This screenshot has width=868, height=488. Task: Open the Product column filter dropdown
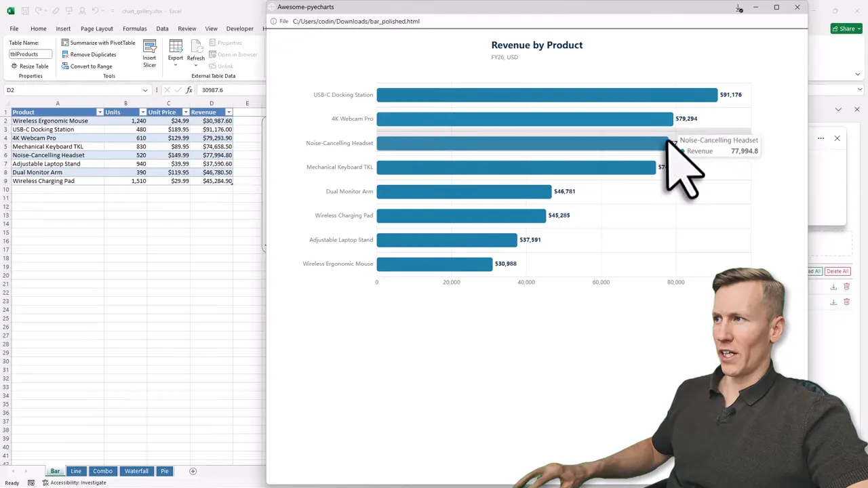click(100, 112)
